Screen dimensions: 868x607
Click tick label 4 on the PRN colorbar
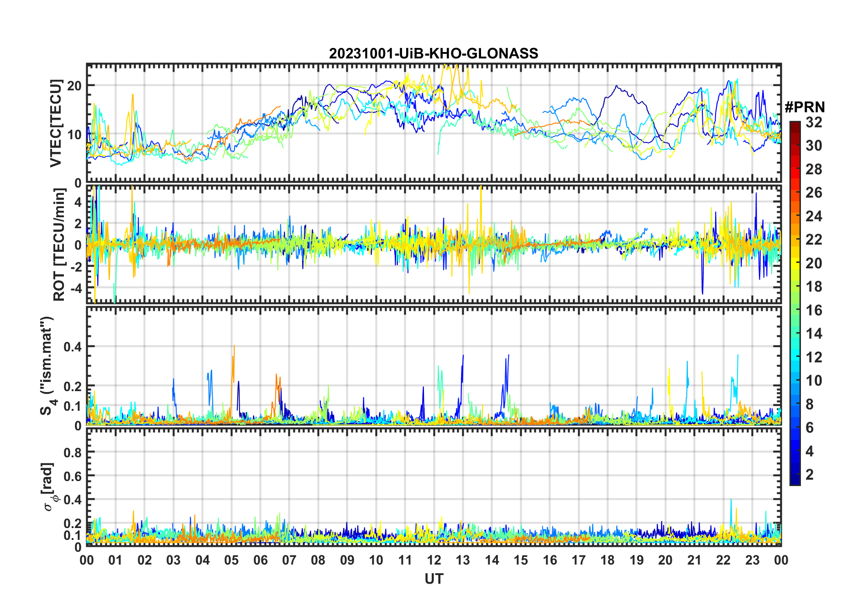click(x=810, y=451)
